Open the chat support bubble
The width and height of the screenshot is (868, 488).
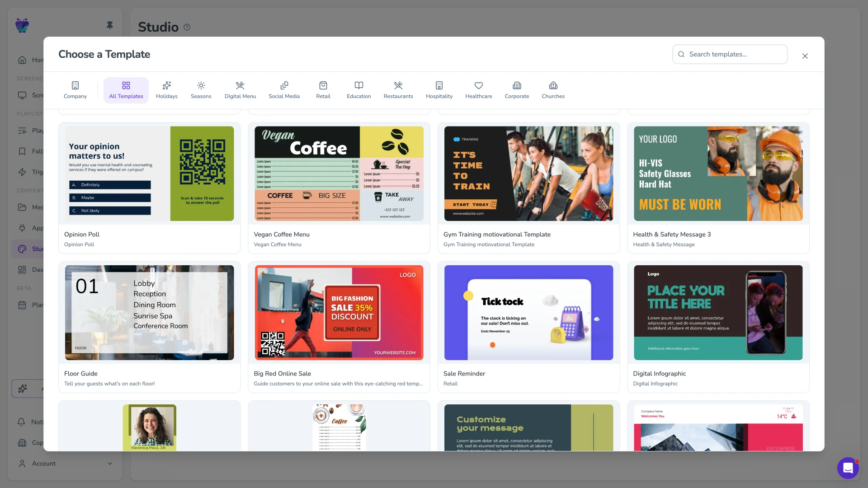(848, 468)
